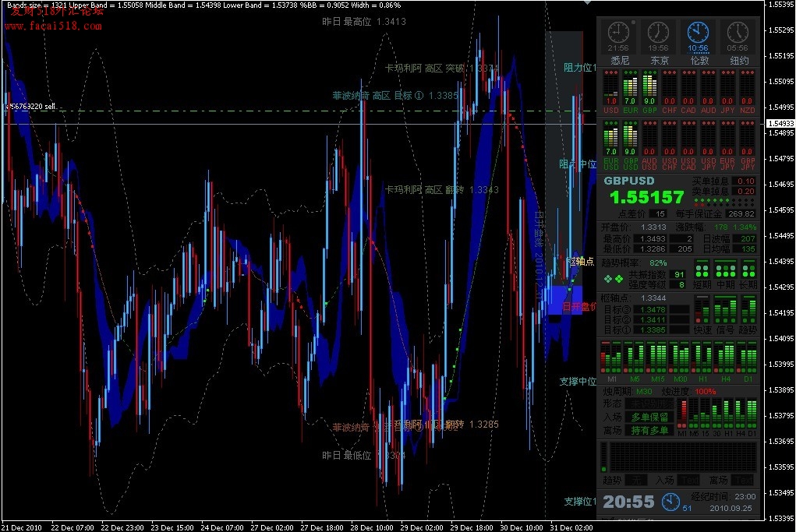The height and width of the screenshot is (532, 796).
Task: Click the USDCHF pair strength meter
Action: click(x=669, y=138)
